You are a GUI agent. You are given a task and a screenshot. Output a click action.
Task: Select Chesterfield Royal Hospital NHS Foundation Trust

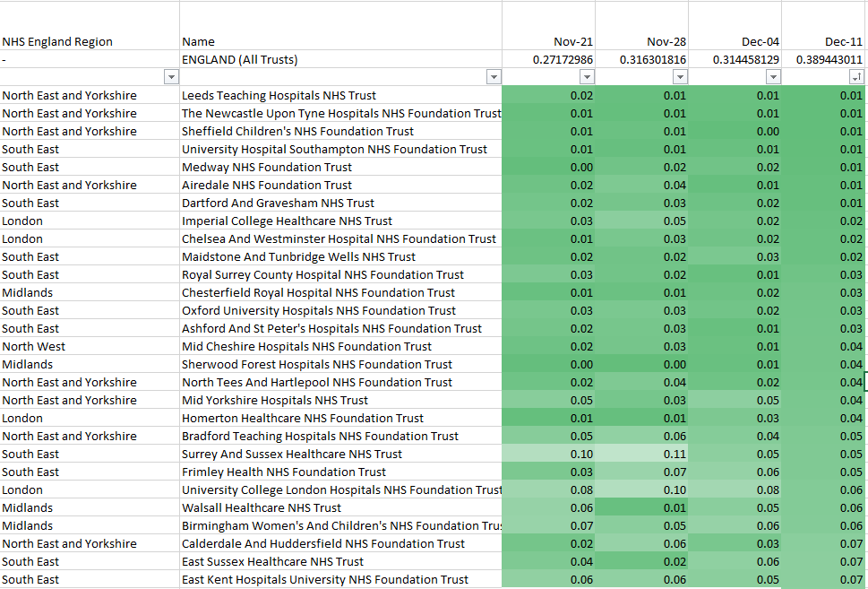(341, 292)
